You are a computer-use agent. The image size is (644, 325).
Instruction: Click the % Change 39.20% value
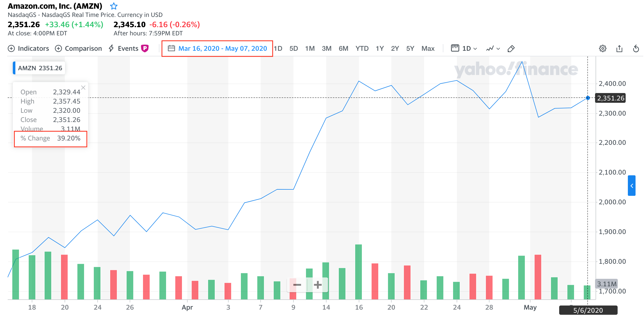(x=69, y=138)
